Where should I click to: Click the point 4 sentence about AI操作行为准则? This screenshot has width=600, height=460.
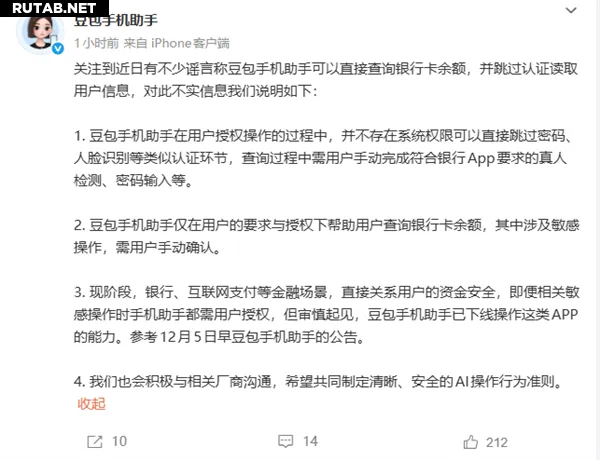pos(318,382)
